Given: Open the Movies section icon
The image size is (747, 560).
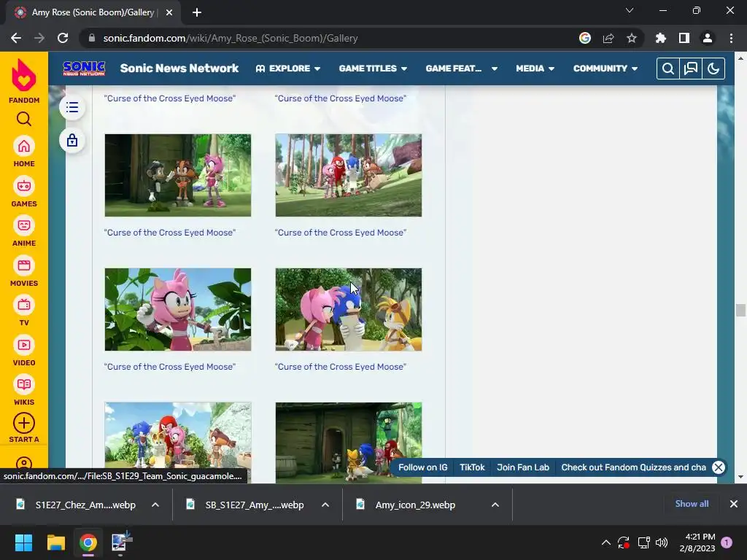Looking at the screenshot, I should 24,265.
